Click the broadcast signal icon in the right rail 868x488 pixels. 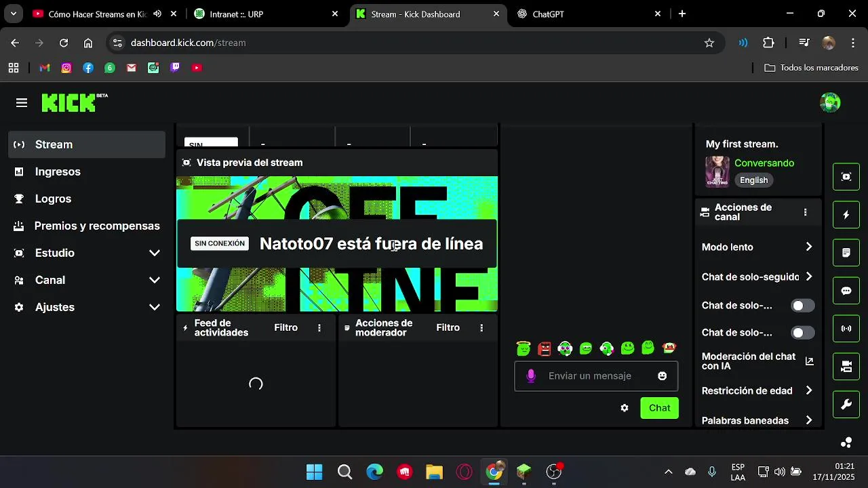[x=846, y=329]
